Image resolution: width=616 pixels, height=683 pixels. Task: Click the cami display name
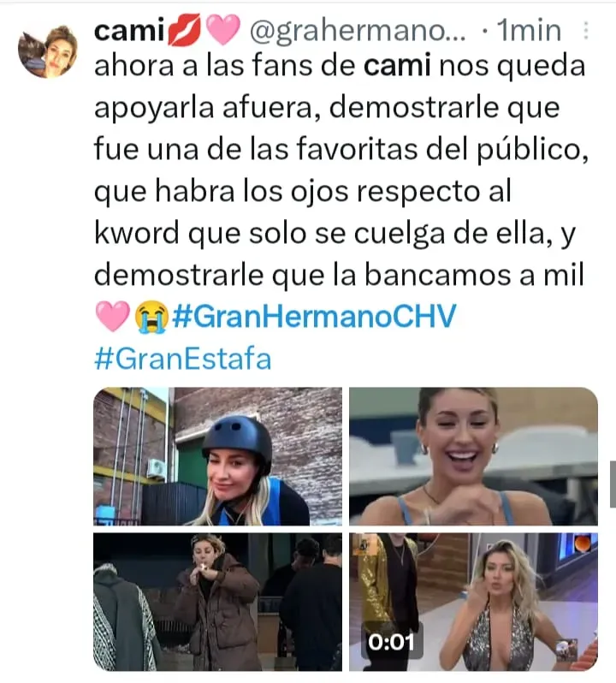click(x=128, y=31)
